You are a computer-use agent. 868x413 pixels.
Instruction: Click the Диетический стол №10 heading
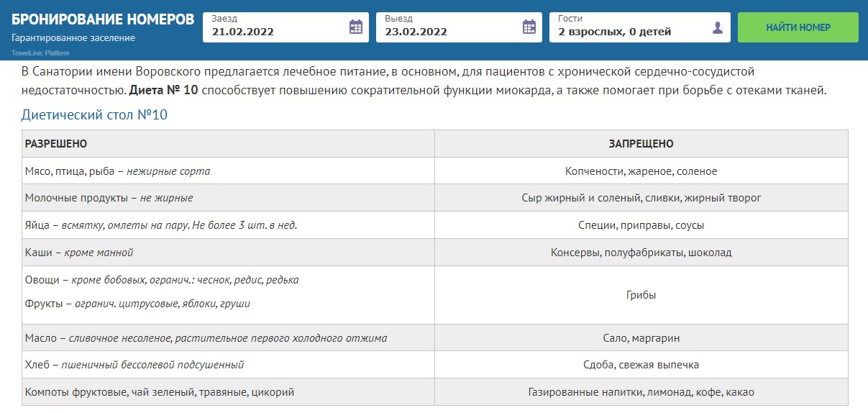[x=94, y=115]
